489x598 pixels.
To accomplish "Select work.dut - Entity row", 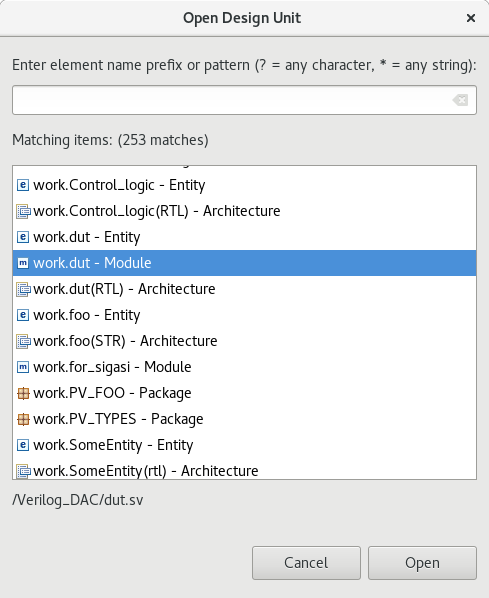I will [244, 237].
